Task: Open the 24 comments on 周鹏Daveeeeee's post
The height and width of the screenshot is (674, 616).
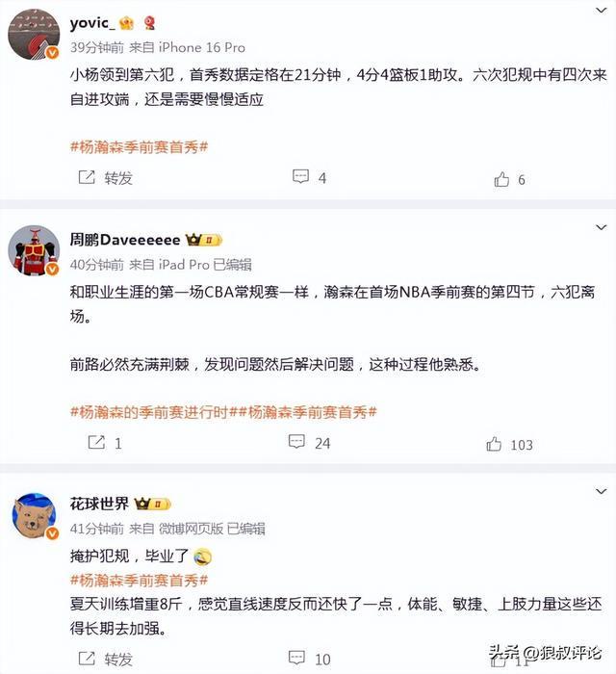Action: (x=296, y=441)
